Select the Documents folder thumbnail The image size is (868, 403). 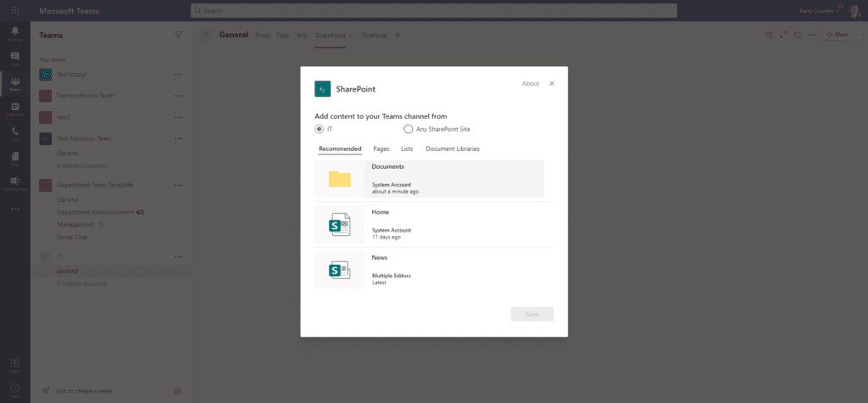coord(339,179)
